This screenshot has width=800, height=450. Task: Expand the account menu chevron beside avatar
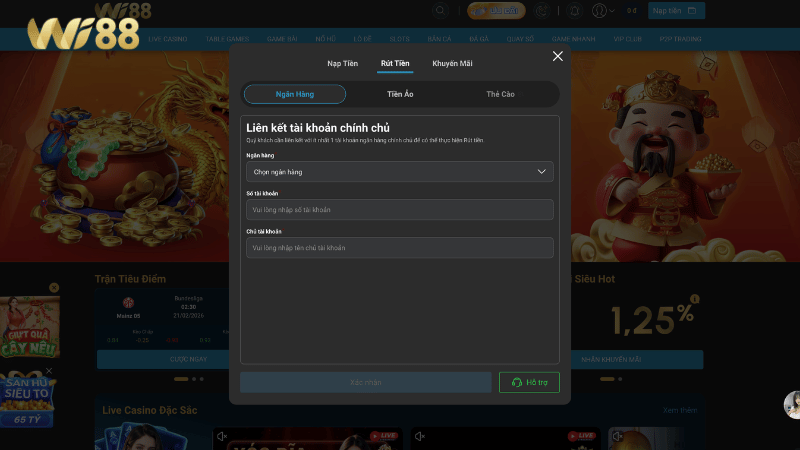612,11
